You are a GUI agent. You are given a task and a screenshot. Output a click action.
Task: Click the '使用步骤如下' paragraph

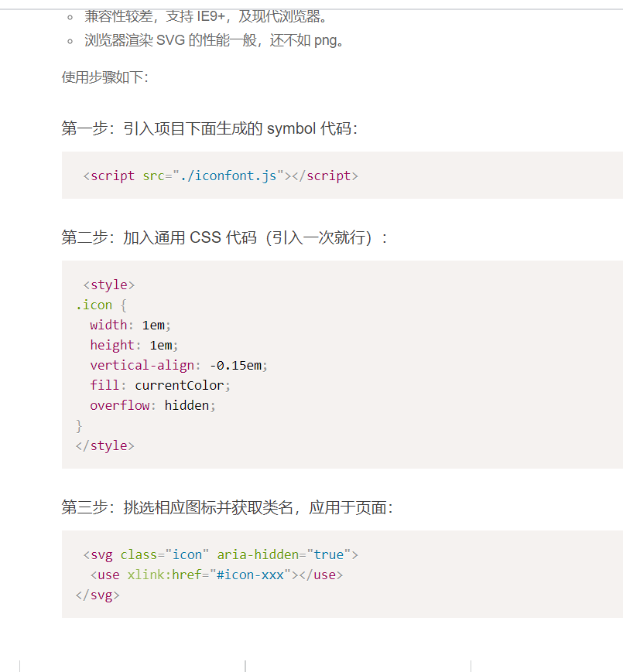pyautogui.click(x=104, y=77)
